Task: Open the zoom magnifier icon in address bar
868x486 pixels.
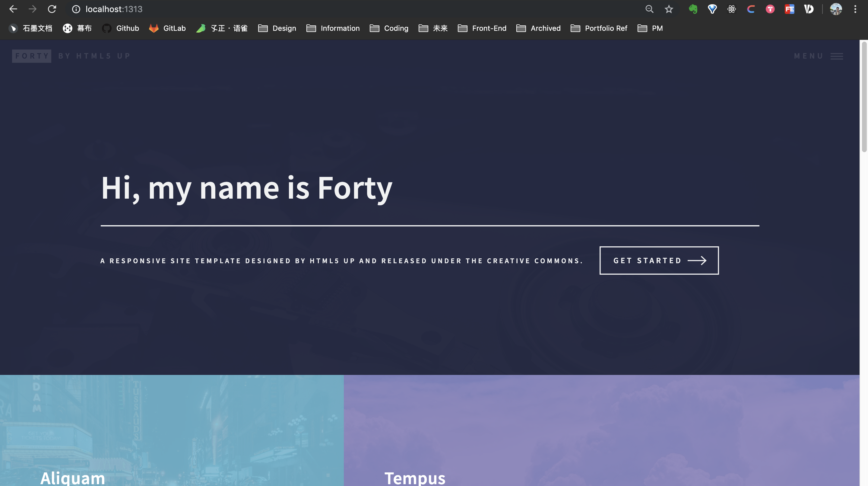Action: (649, 9)
